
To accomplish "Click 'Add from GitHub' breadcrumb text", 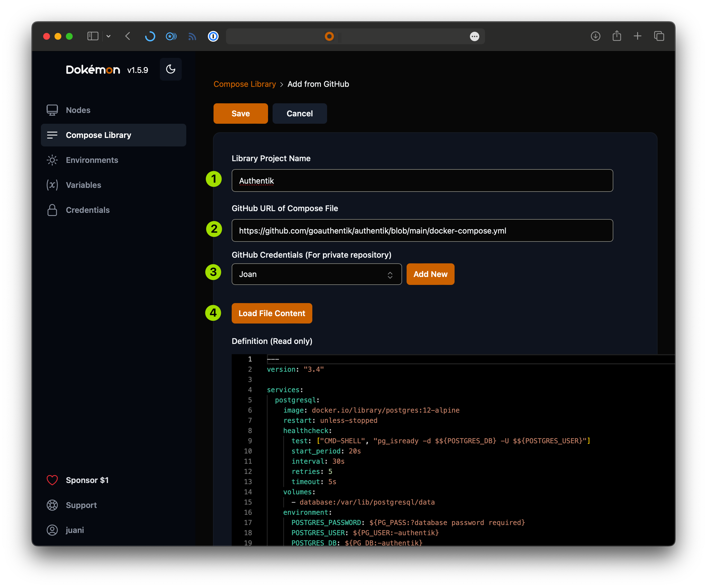I will tap(318, 84).
